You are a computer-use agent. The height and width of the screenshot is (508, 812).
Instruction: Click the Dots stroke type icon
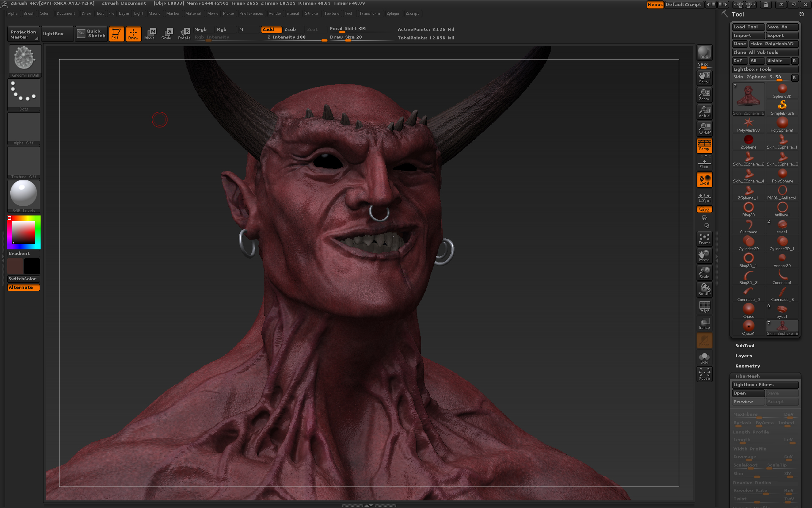point(24,94)
